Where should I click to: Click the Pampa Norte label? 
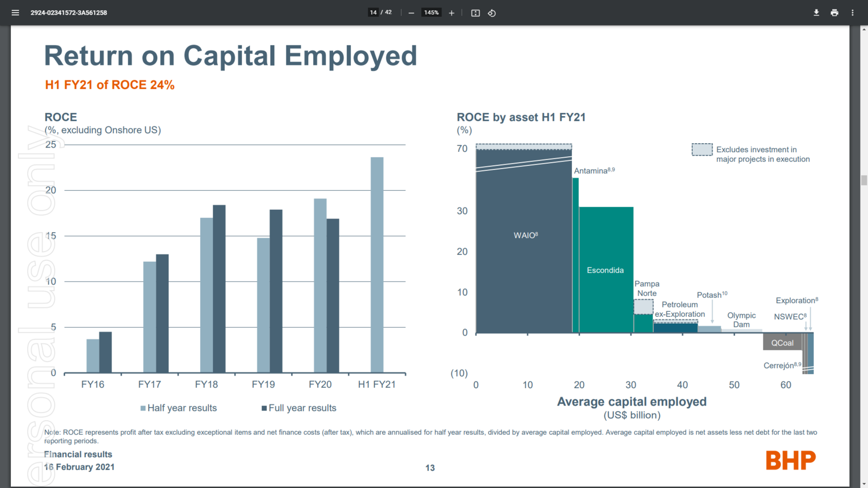click(x=647, y=288)
